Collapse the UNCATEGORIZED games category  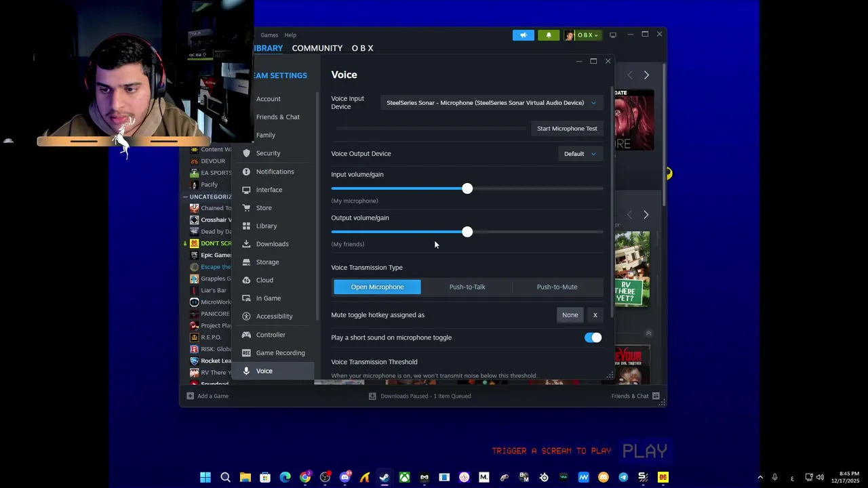pos(185,197)
